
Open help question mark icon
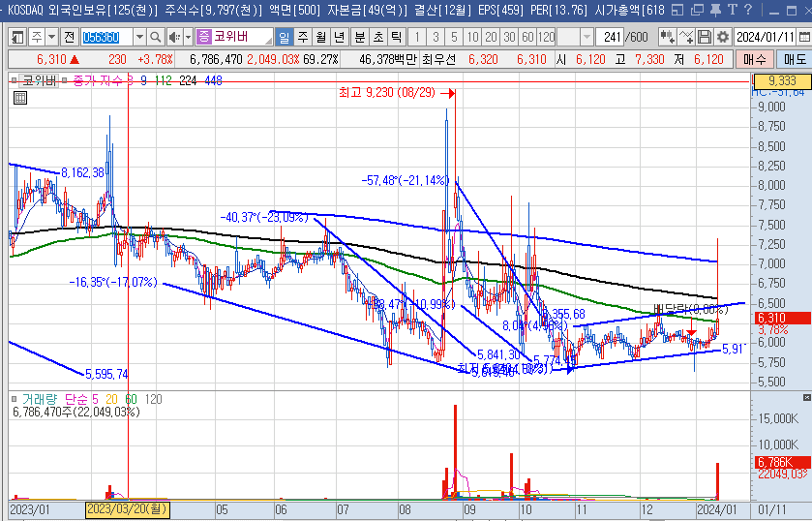click(748, 10)
